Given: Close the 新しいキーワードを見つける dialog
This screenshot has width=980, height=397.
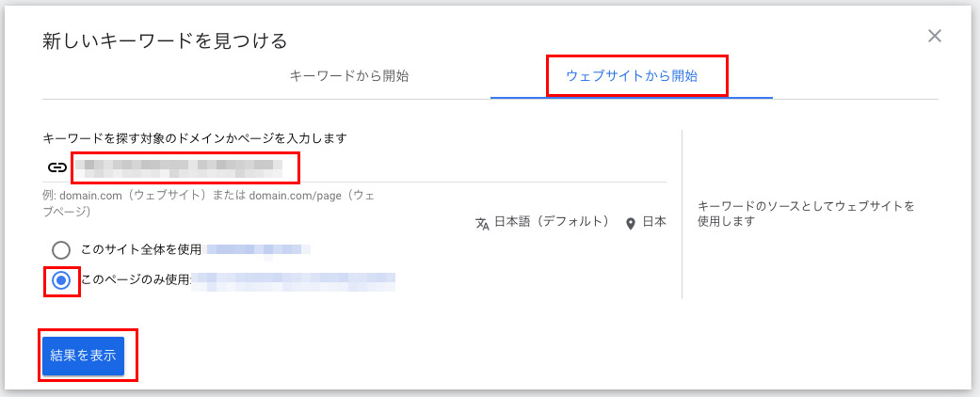Looking at the screenshot, I should [x=935, y=36].
